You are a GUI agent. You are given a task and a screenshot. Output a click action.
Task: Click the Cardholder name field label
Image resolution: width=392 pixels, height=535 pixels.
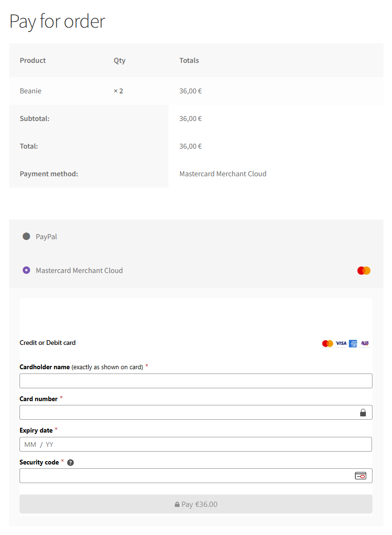coord(45,367)
